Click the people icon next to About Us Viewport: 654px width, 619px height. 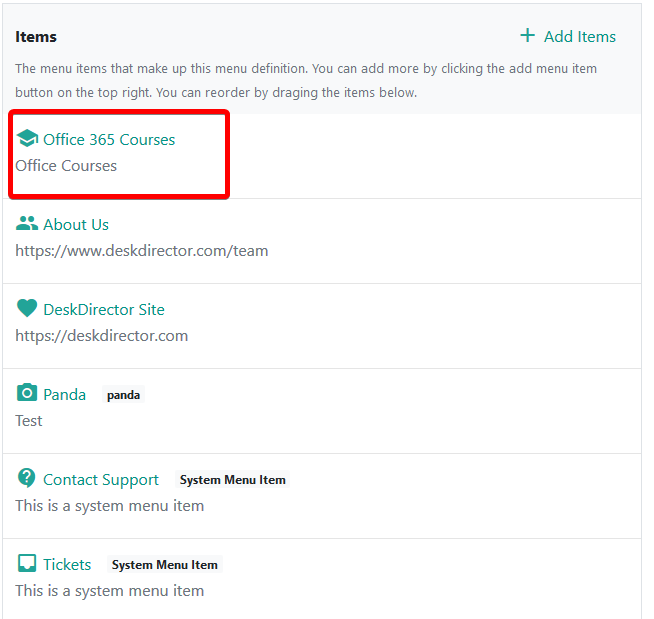coord(27,224)
